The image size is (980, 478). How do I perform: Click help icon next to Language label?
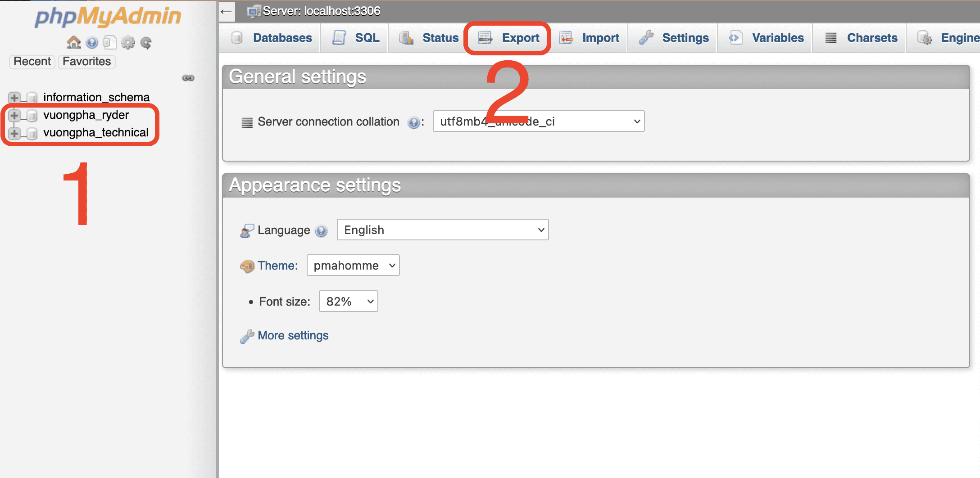click(x=321, y=230)
